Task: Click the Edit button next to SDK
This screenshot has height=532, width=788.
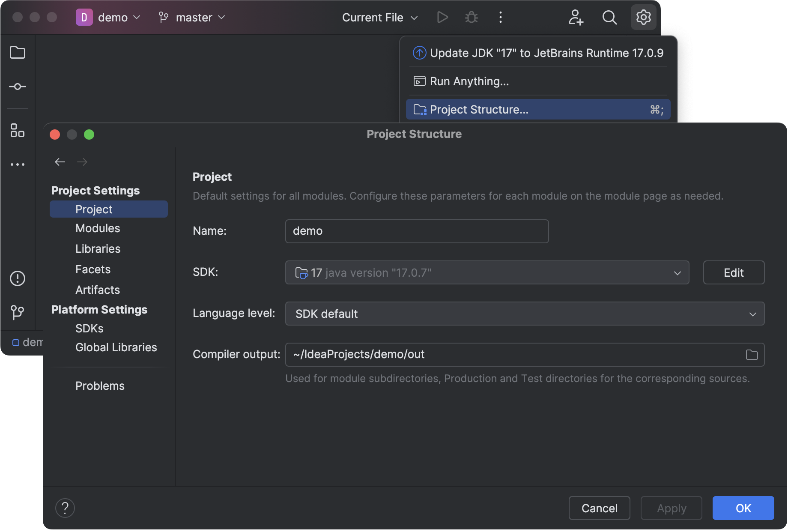Action: (x=733, y=272)
